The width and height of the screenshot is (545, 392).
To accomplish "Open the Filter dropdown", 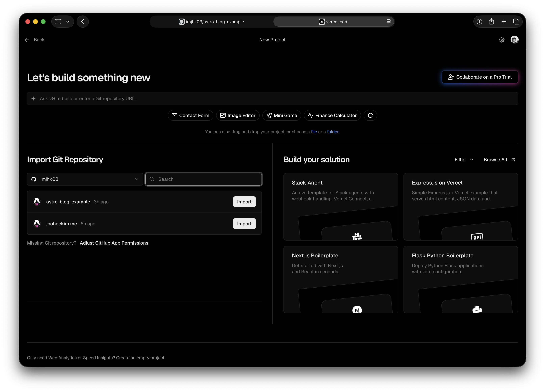I will pyautogui.click(x=464, y=160).
